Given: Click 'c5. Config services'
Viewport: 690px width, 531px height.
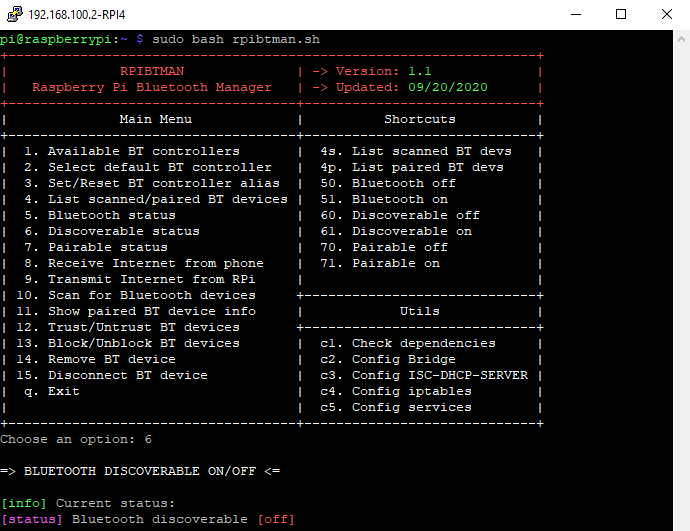Looking at the screenshot, I should tap(396, 407).
